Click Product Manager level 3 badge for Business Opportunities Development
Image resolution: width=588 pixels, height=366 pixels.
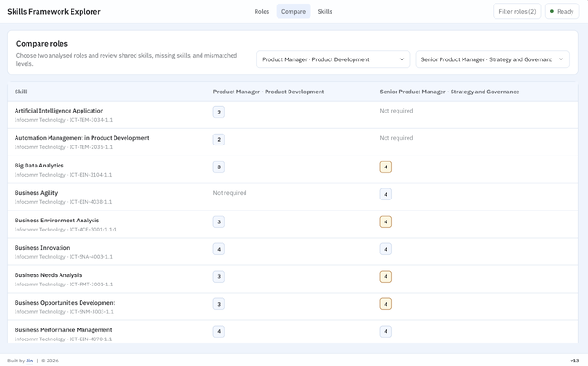click(x=219, y=304)
